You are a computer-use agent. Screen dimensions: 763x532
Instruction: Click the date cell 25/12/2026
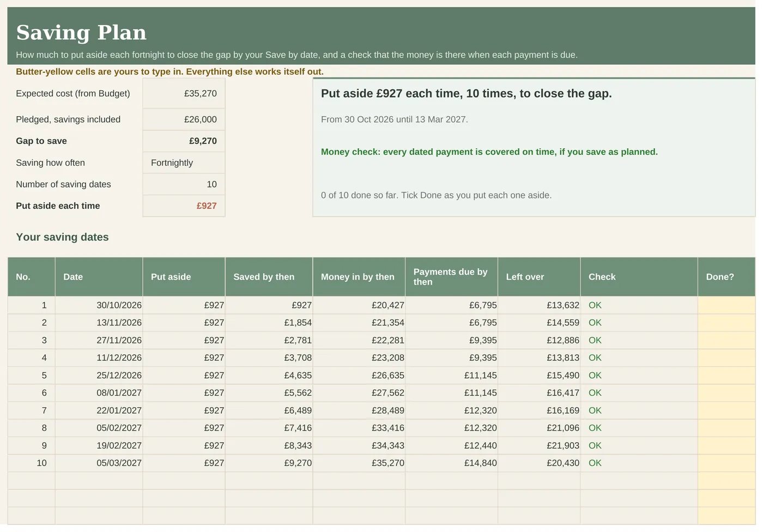click(99, 375)
